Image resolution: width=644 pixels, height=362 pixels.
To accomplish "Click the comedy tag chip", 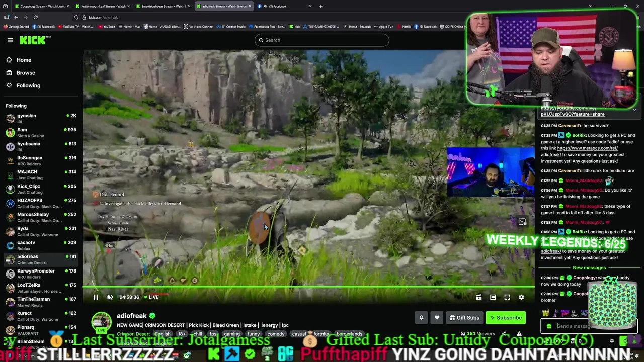I will [276, 334].
